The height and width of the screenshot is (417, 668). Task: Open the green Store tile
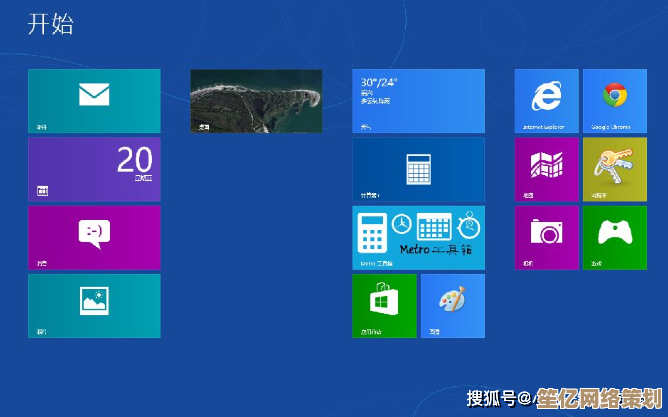pyautogui.click(x=384, y=305)
